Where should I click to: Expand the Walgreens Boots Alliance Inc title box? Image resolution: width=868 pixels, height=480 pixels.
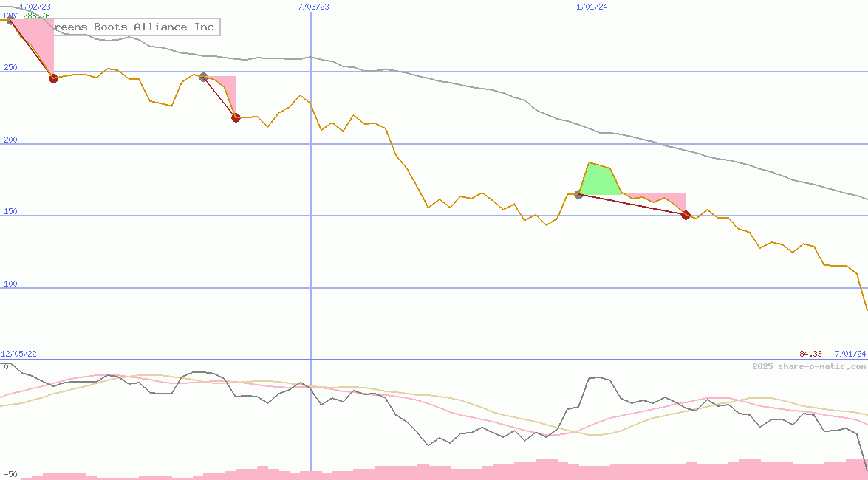pyautogui.click(x=135, y=27)
